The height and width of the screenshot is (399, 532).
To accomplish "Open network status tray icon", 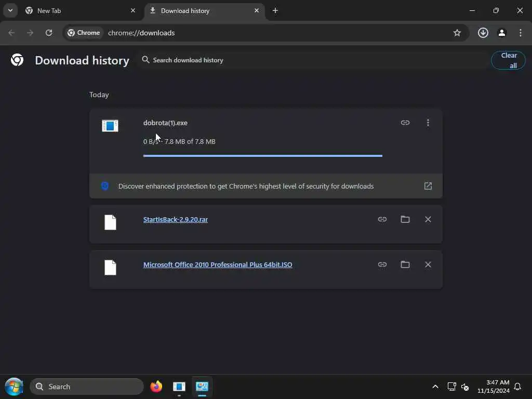I will 451,387.
